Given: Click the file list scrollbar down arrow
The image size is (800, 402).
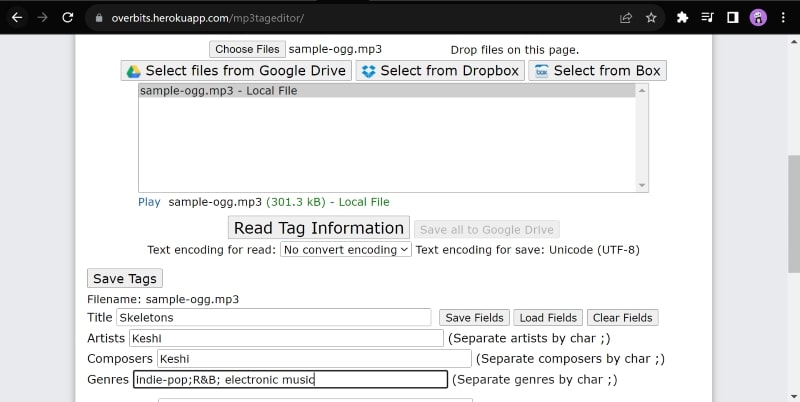Looking at the screenshot, I should click(642, 185).
